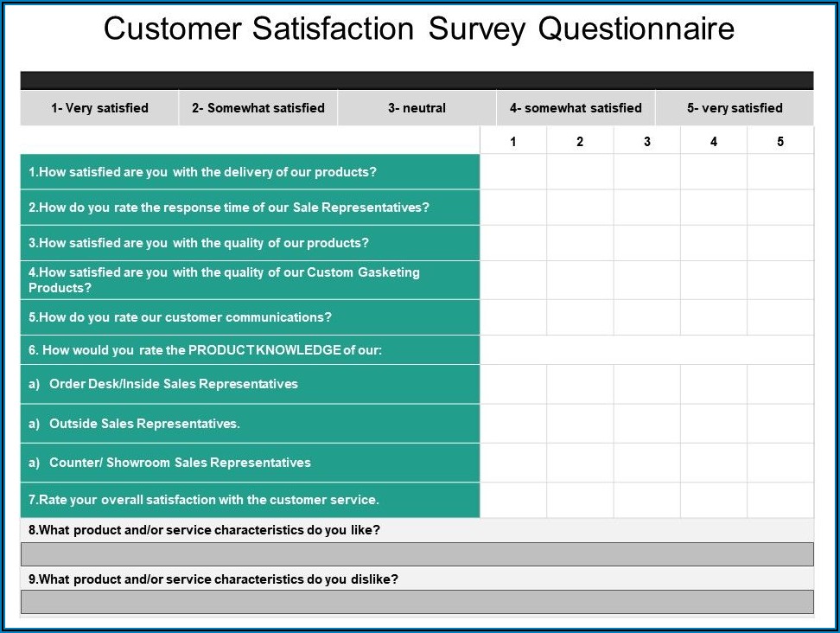Click the Customer Satisfaction Survey Questionnaire title

[419, 29]
